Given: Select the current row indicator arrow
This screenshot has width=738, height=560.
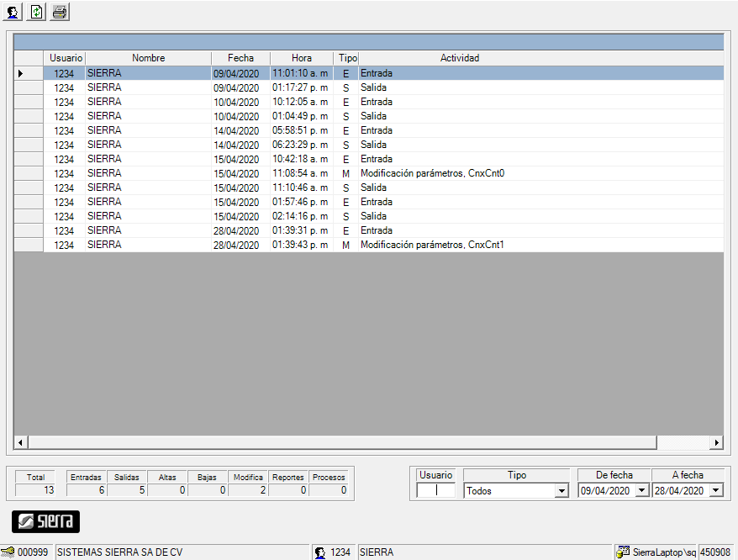Looking at the screenshot, I should coord(21,74).
